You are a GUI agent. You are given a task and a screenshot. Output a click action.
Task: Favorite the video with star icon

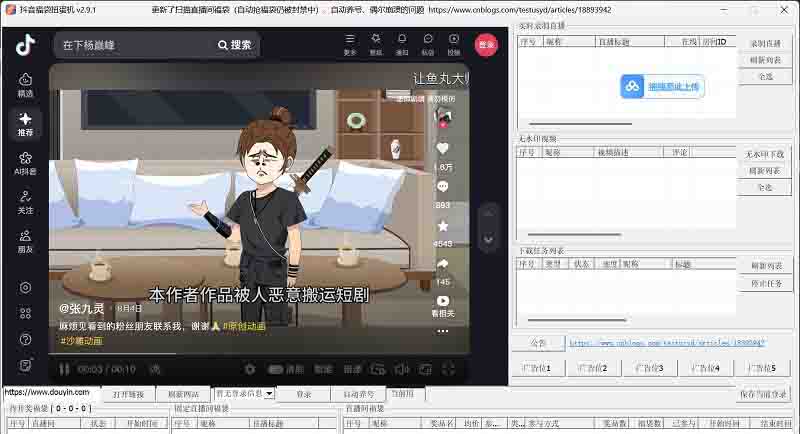(442, 226)
